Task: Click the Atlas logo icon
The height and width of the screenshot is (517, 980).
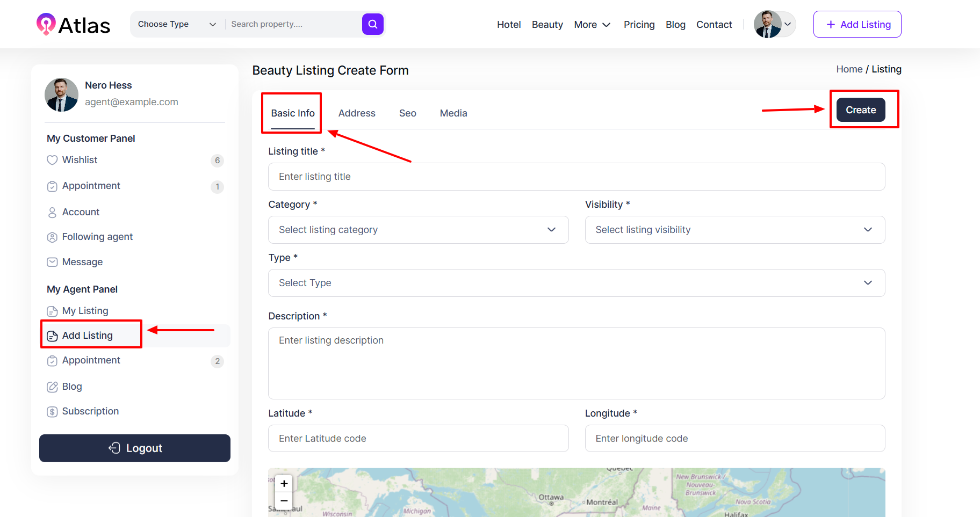Action: [46, 24]
